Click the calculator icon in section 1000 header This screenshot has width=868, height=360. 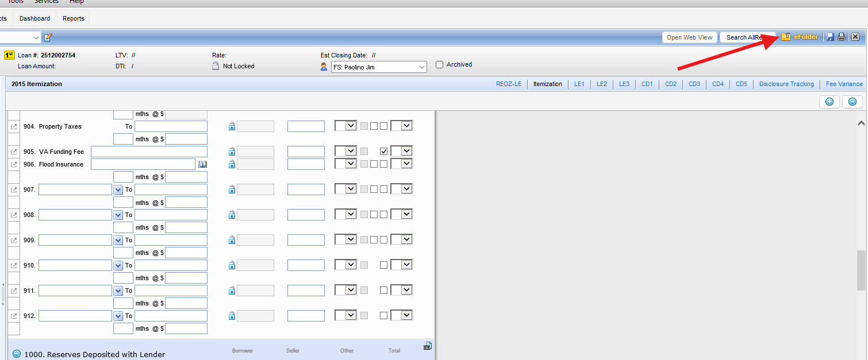click(x=428, y=346)
